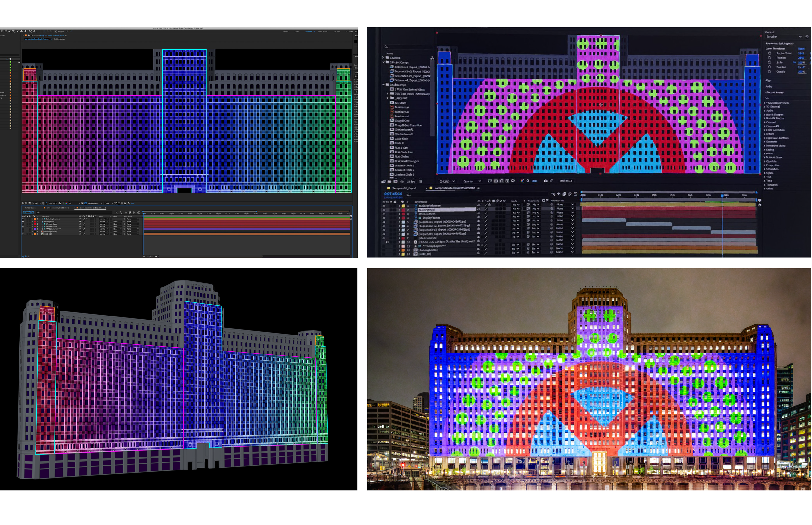The width and height of the screenshot is (812, 525).
Task: Expand the Color Correction effects category
Action: [764, 130]
